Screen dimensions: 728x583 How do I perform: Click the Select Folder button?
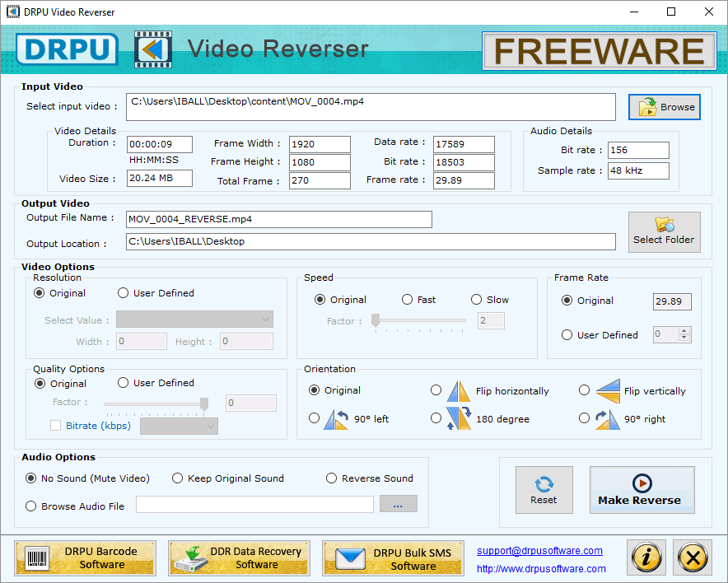(x=664, y=232)
